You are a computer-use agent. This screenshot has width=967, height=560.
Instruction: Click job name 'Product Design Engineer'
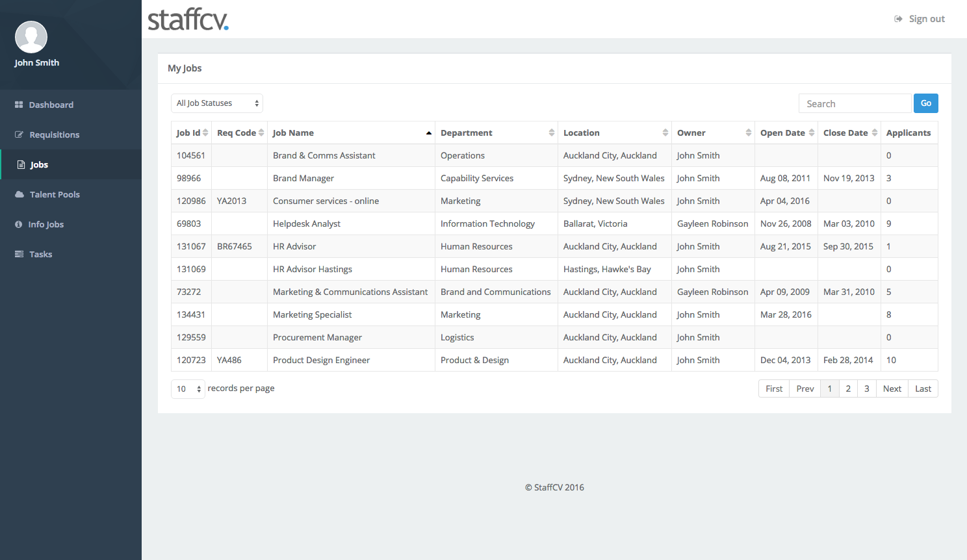(x=321, y=360)
